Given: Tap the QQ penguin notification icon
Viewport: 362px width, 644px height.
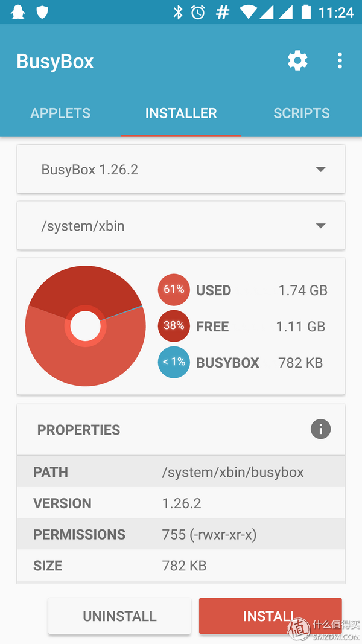Looking at the screenshot, I should (18, 12).
